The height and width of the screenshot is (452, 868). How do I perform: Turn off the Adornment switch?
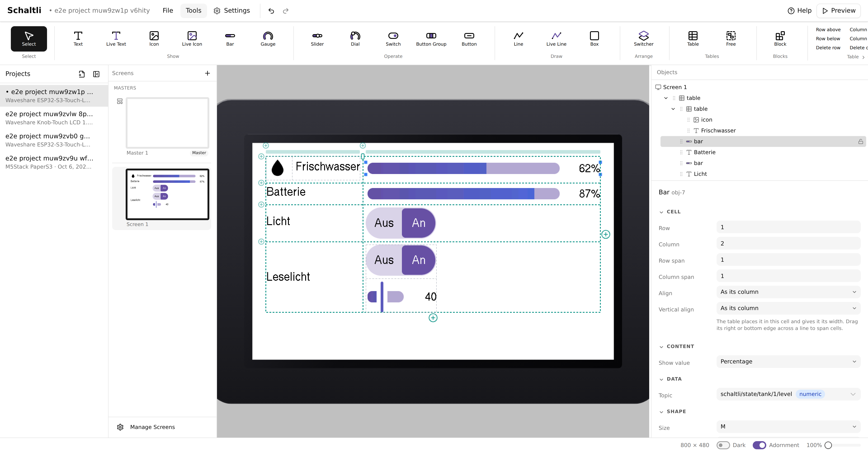click(759, 445)
